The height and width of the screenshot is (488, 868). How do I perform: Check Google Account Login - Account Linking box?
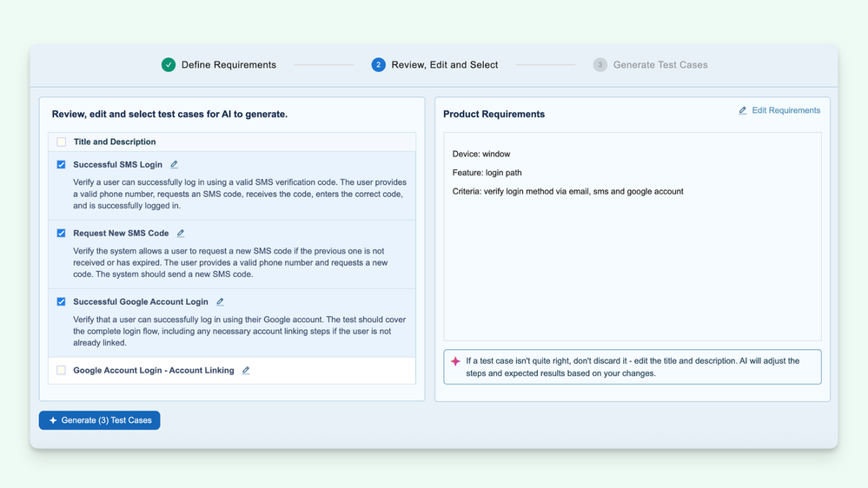pyautogui.click(x=61, y=370)
